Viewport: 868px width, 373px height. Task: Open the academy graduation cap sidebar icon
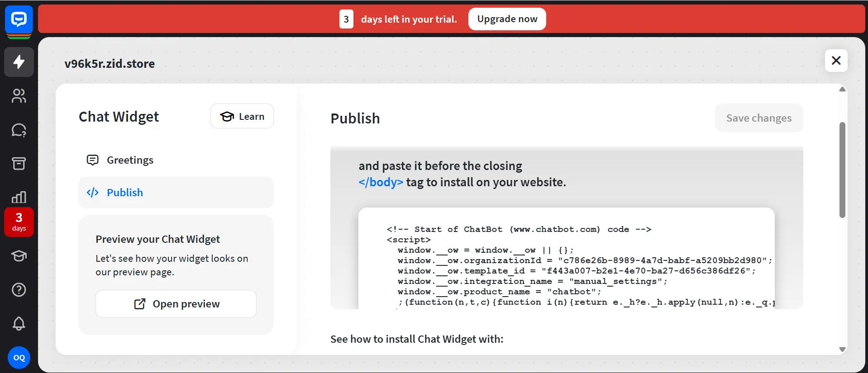point(19,256)
